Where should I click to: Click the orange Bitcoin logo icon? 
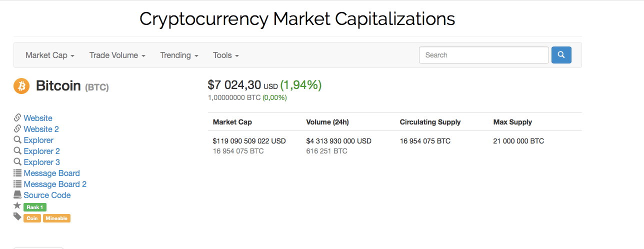tap(21, 86)
